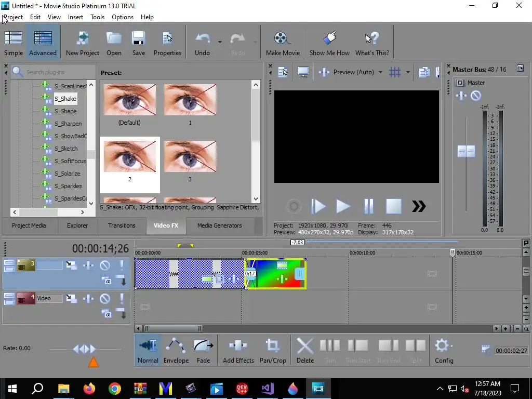Image resolution: width=532 pixels, height=399 pixels.
Task: Open Track Motion for track 3
Action: pyautogui.click(x=71, y=265)
